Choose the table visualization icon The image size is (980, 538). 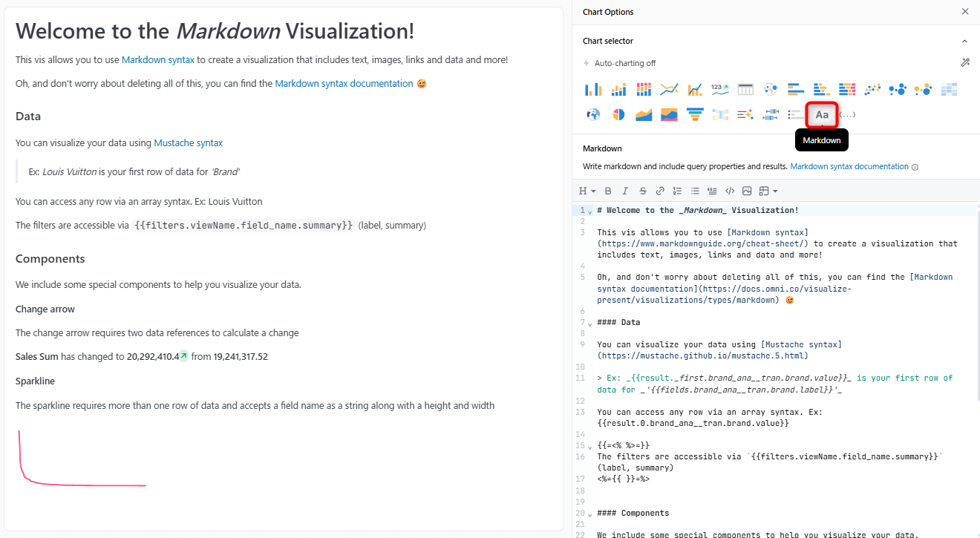pyautogui.click(x=745, y=90)
